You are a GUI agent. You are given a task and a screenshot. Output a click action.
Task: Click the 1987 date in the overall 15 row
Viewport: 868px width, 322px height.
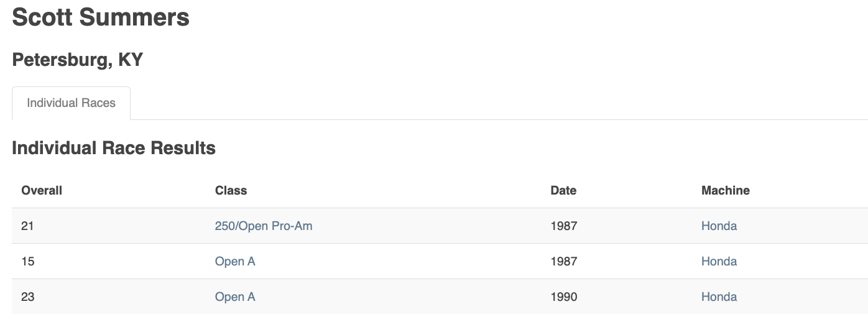(x=564, y=262)
